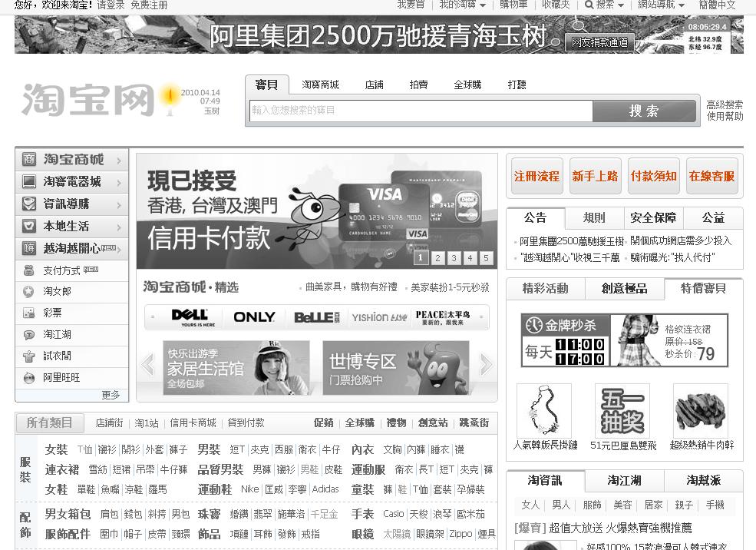Open the 我的淘寶 dropdown
The width and height of the screenshot is (756, 550).
(462, 5)
